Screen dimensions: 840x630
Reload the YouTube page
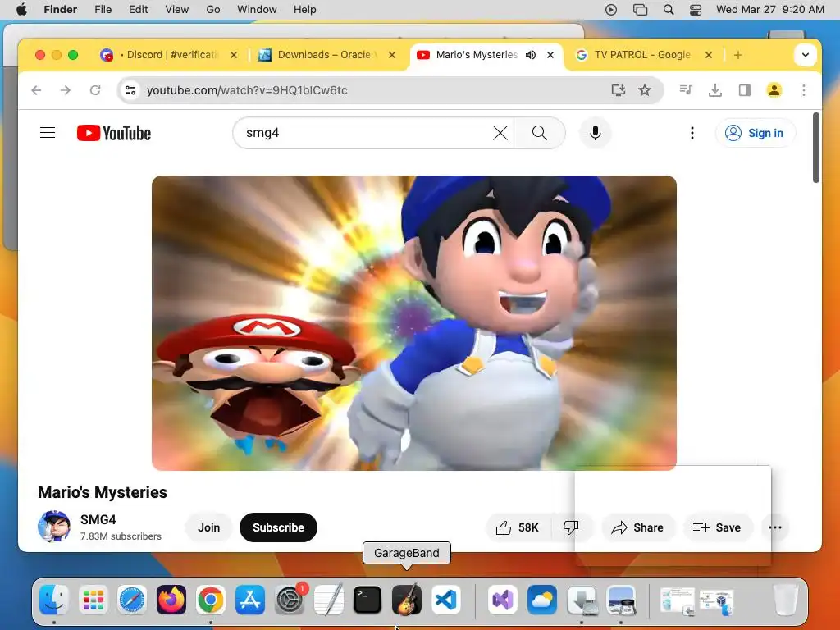(95, 90)
